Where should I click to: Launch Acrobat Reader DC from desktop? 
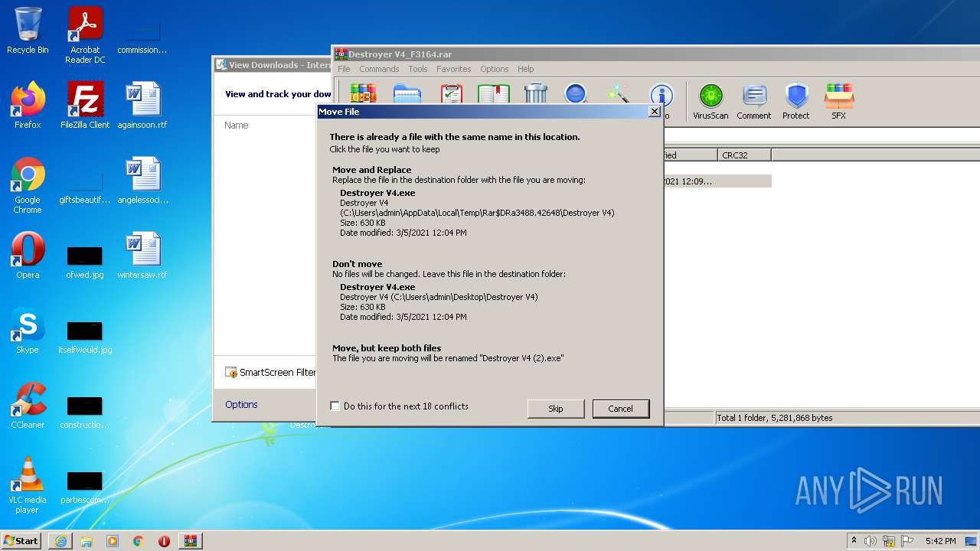(85, 35)
